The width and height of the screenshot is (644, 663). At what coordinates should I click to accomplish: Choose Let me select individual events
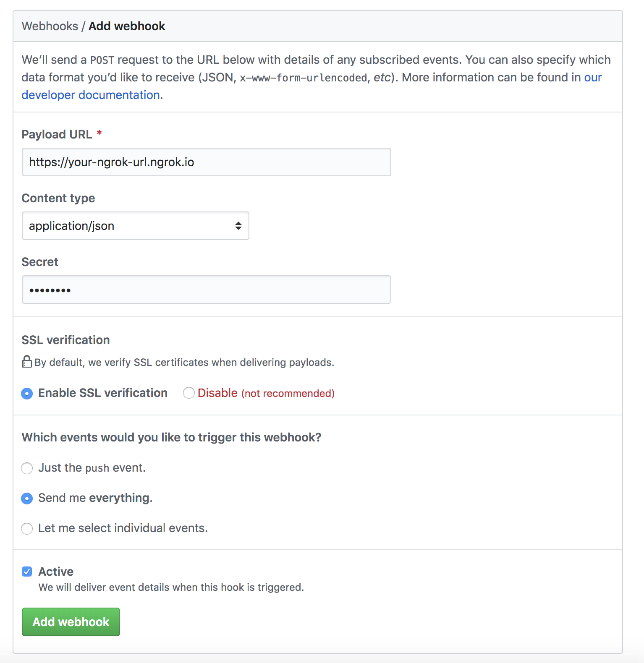click(27, 528)
